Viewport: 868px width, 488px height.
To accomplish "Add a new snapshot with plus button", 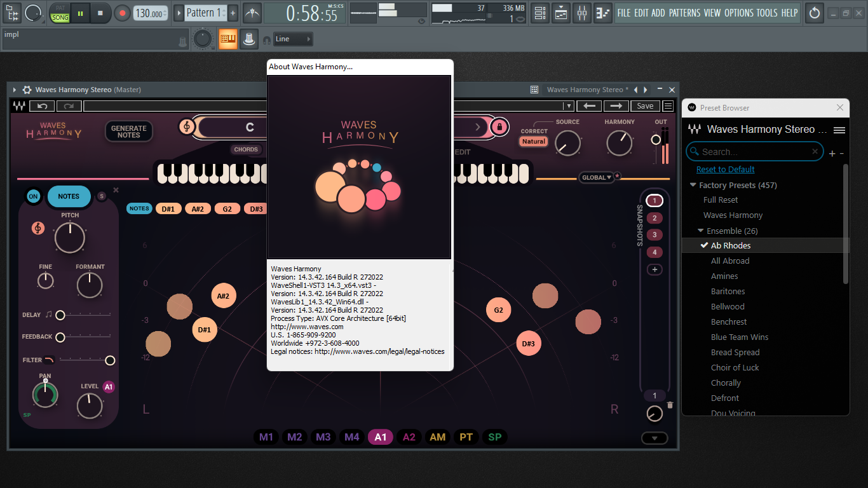I will click(654, 269).
